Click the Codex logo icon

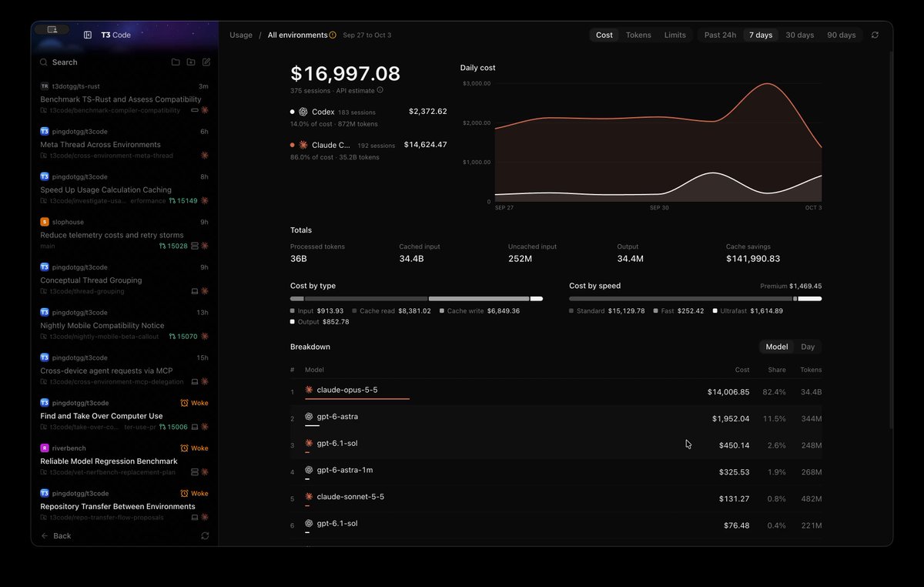pos(303,112)
